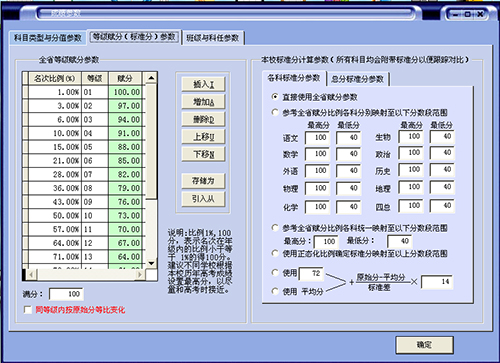Click the 地理 最低分 field

tap(442, 187)
